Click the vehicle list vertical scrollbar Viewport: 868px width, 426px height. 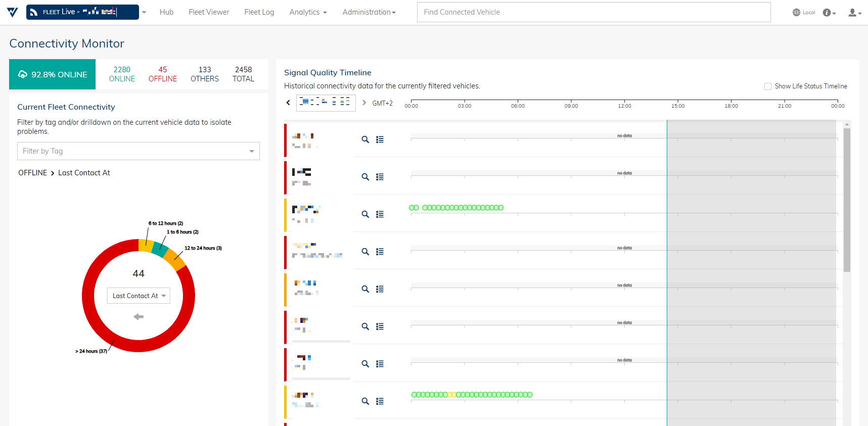847,200
